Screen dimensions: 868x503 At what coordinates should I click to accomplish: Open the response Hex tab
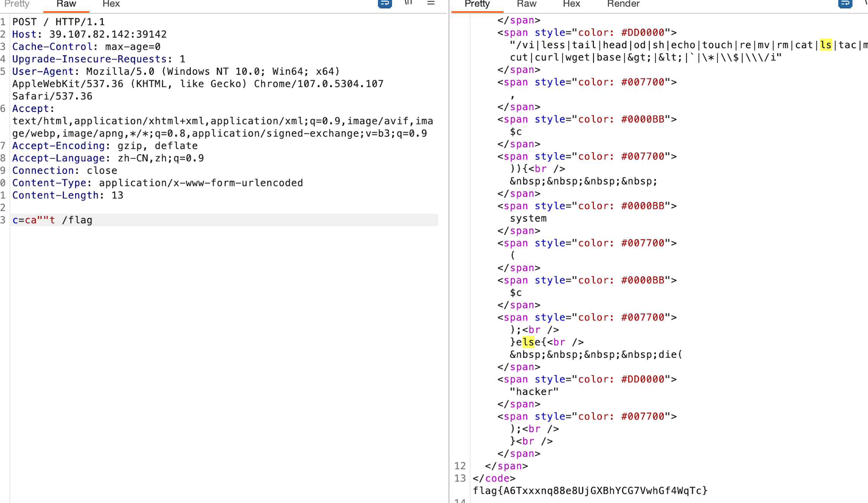pos(571,4)
